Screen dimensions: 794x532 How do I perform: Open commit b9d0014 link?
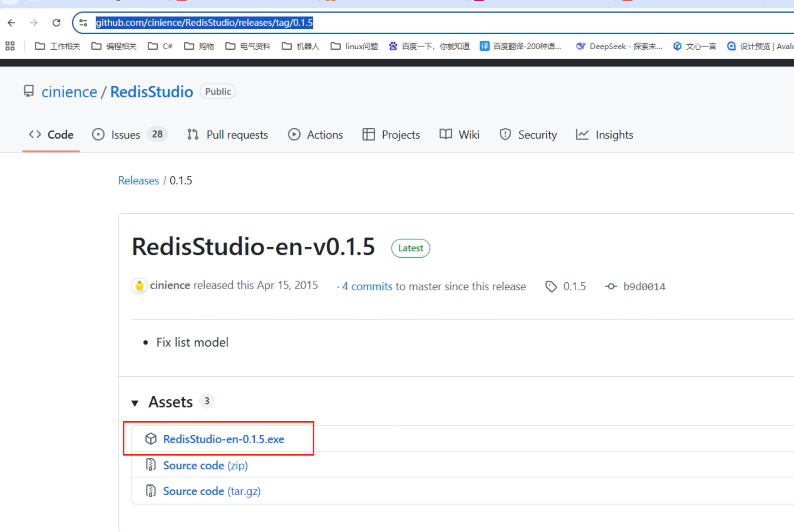click(645, 286)
